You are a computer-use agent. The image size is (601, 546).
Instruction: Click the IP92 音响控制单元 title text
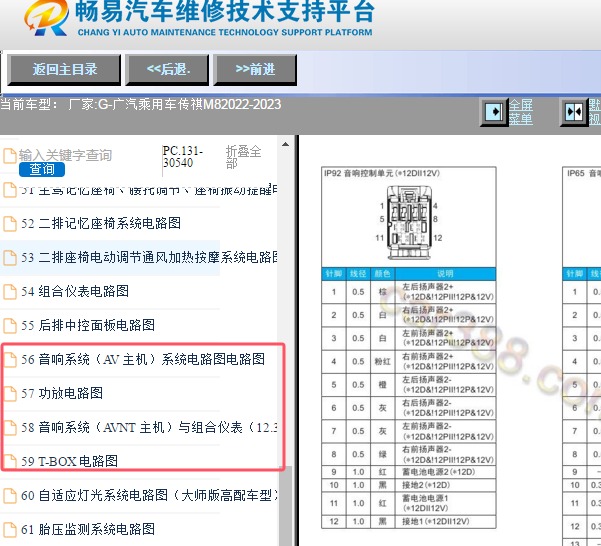point(382,174)
